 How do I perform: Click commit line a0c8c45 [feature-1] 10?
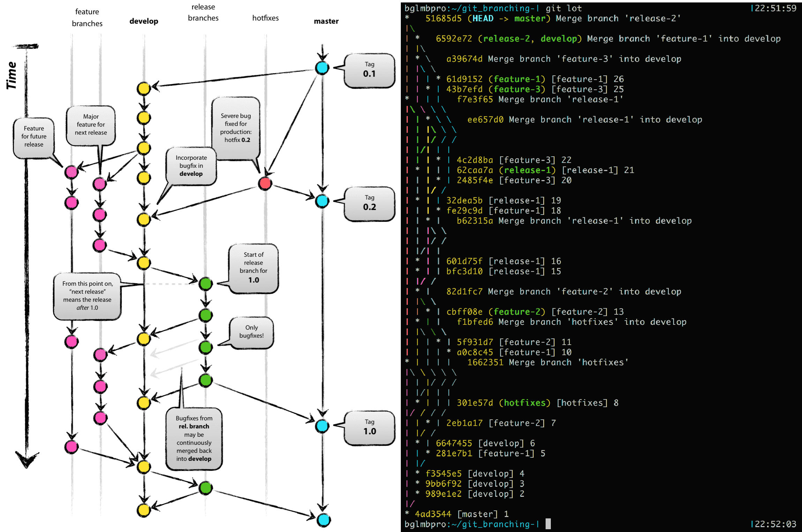tap(514, 352)
